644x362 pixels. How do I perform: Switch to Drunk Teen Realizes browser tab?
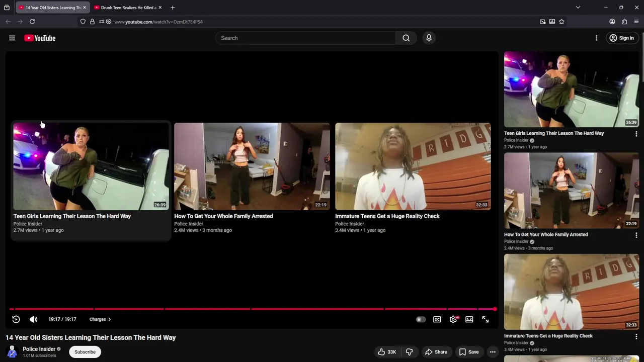128,8
